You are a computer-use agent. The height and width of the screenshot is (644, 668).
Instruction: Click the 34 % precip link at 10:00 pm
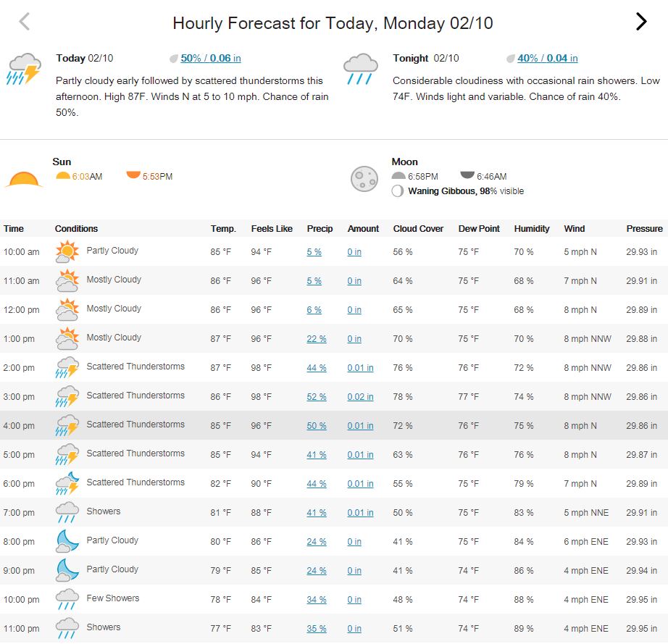pyautogui.click(x=317, y=599)
